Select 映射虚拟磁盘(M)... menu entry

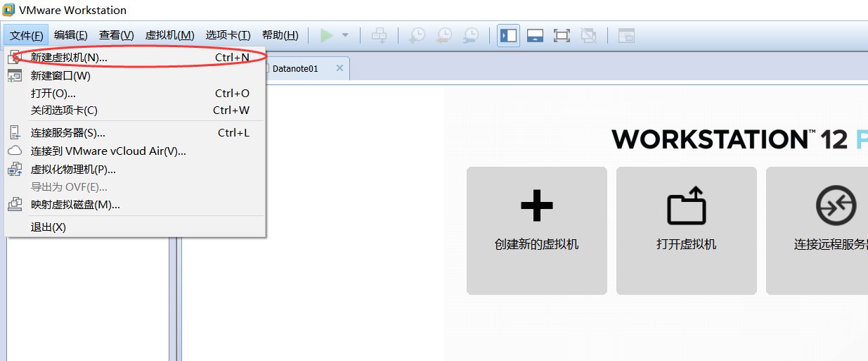point(135,205)
